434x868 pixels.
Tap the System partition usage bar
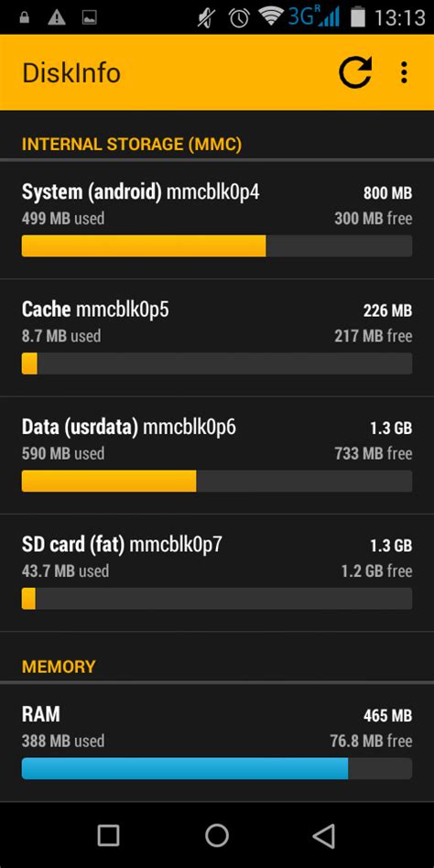tap(217, 245)
